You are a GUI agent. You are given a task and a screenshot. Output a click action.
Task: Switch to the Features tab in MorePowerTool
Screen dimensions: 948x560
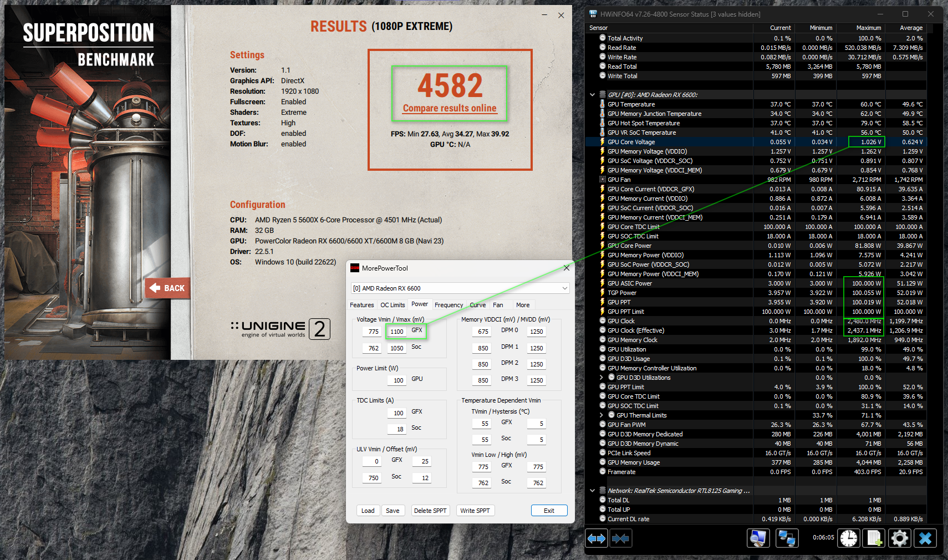coord(362,305)
